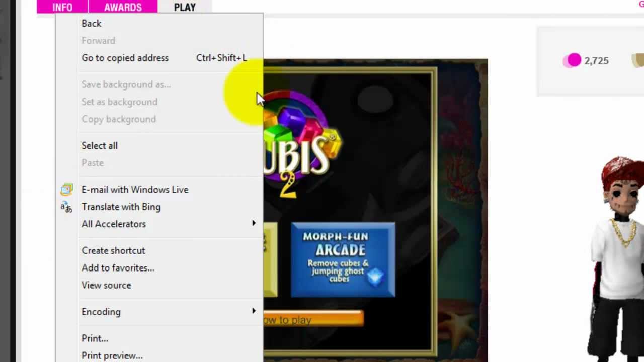This screenshot has width=644, height=362.
Task: Start Morph-Fun Arcade mode
Action: pos(343,259)
